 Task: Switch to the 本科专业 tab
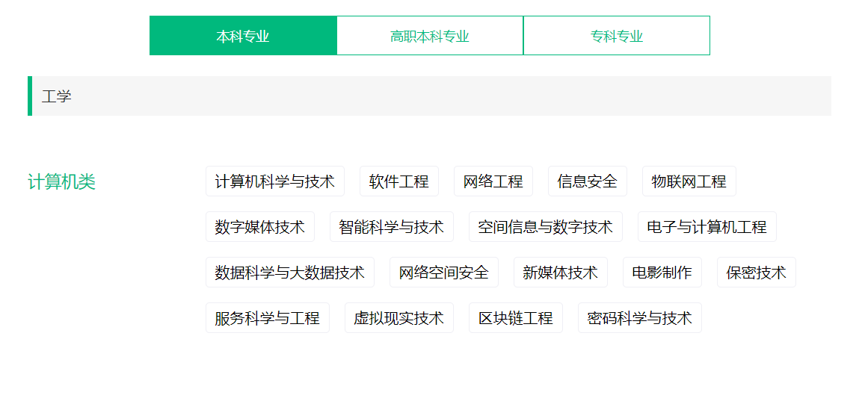(x=243, y=36)
